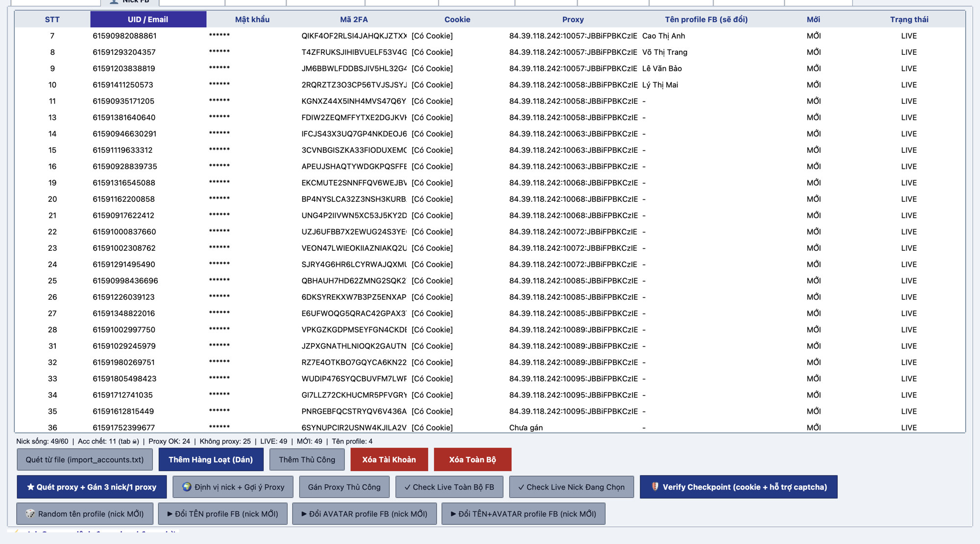980x544 pixels.
Task: Click 2FA code JZPXGNATHLNIOQK2GAUTN
Action: [x=354, y=346]
